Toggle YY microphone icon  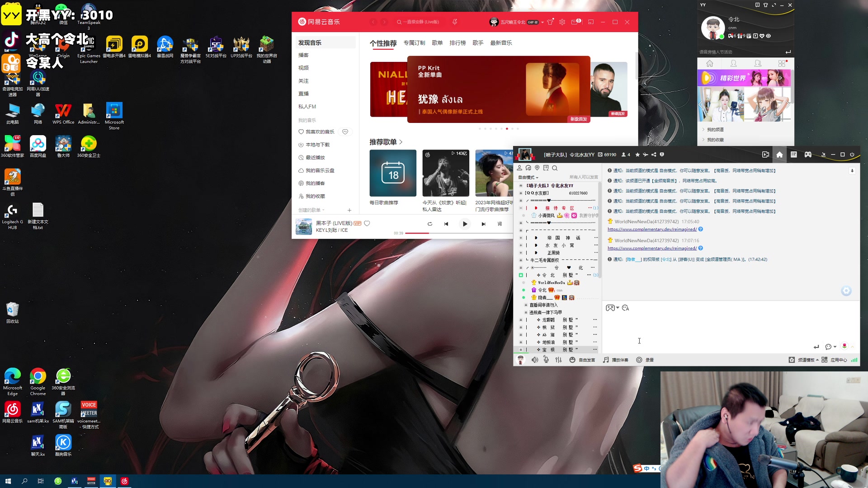tap(546, 360)
